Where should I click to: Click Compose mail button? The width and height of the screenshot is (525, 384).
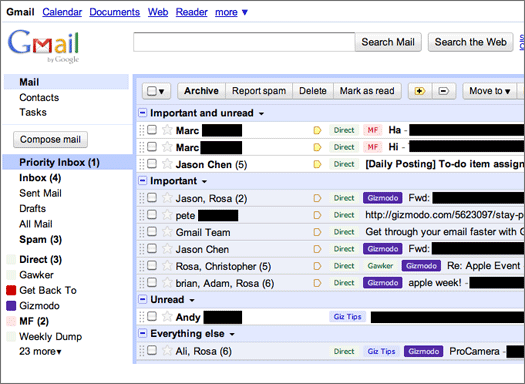(50, 140)
